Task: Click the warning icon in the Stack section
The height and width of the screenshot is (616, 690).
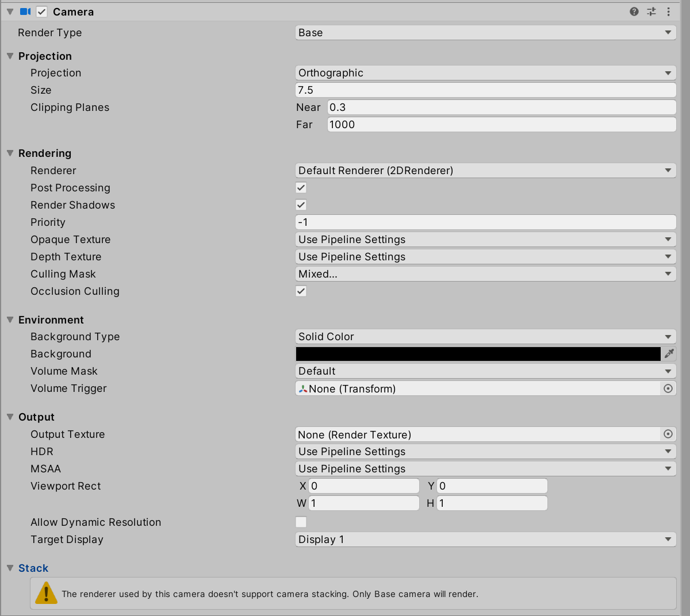Action: point(46,594)
